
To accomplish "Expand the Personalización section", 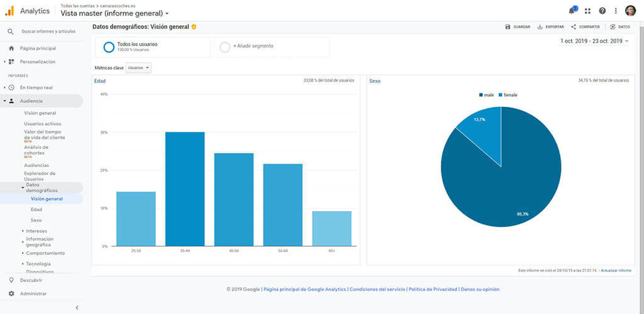I will (x=4, y=62).
